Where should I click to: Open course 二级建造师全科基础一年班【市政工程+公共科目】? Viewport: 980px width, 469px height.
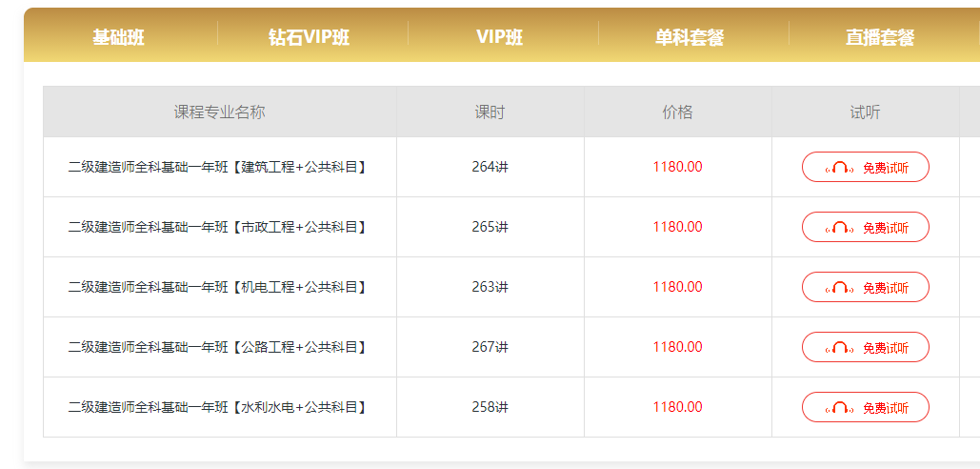tap(217, 227)
